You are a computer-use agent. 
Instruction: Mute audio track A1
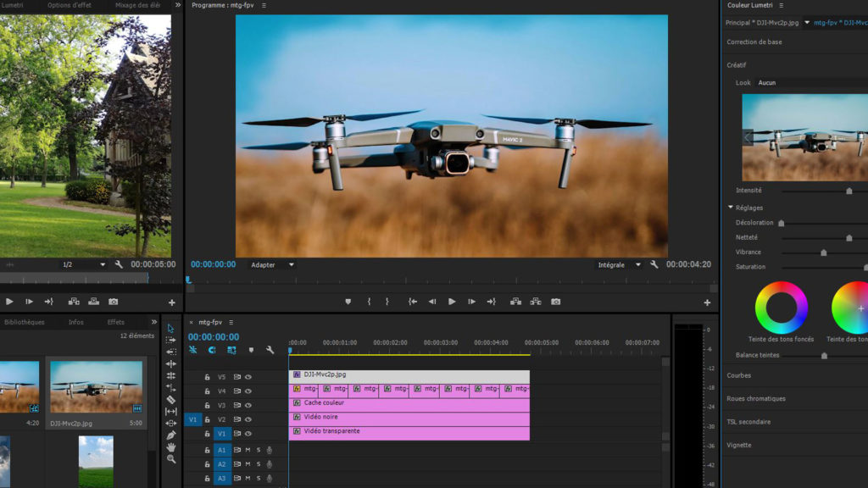coord(248,451)
